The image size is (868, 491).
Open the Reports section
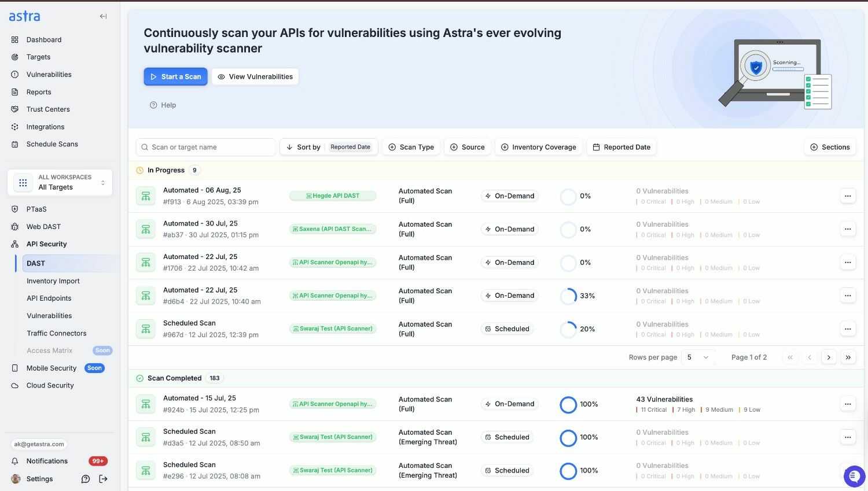click(38, 91)
